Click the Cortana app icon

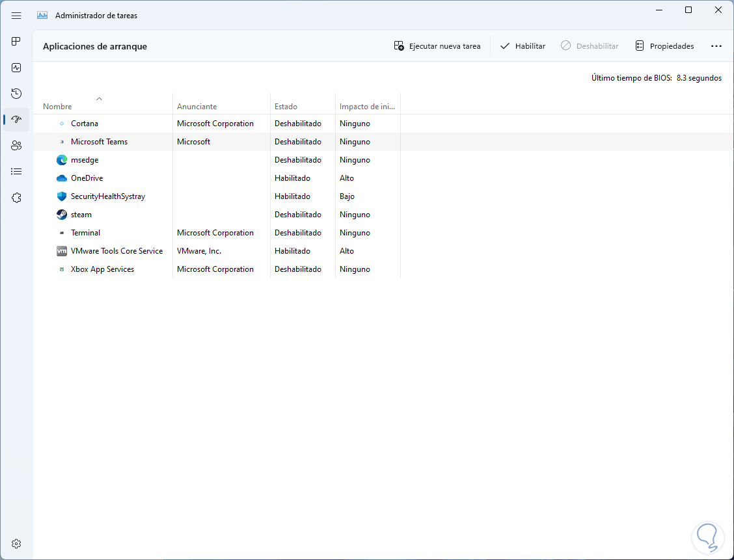[x=62, y=124]
